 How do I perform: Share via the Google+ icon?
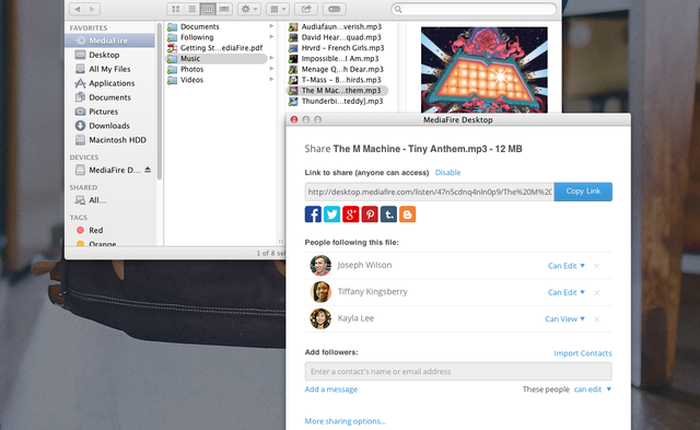350,214
